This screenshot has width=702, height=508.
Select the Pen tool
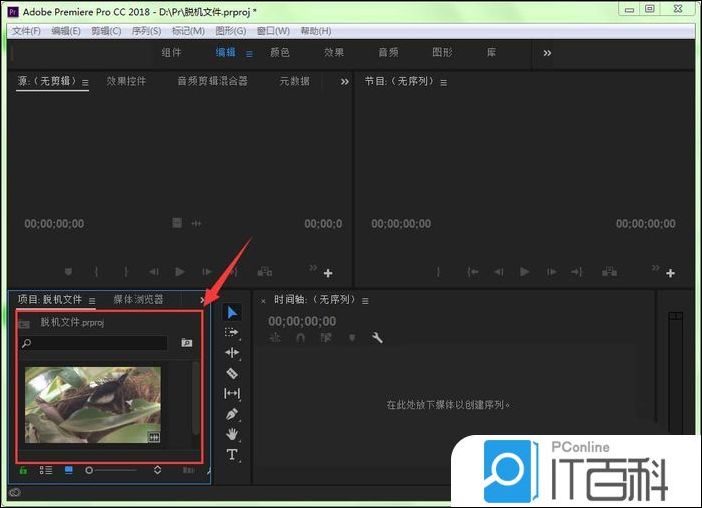click(232, 414)
